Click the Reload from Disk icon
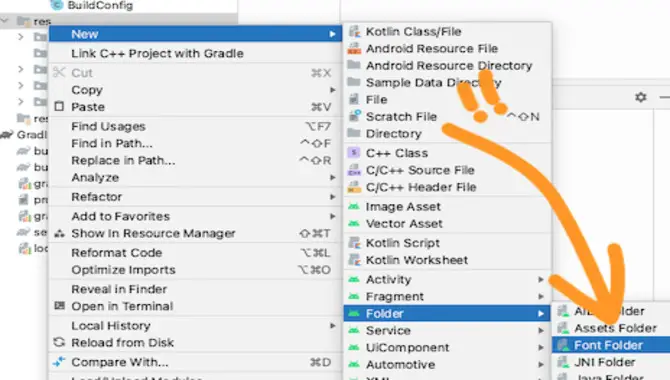This screenshot has width=670, height=380. point(59,342)
